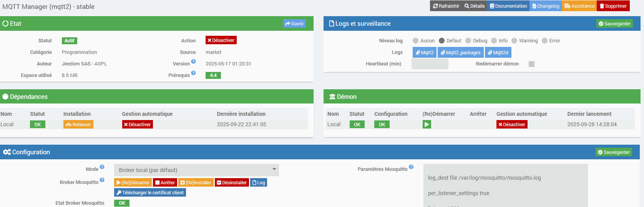Open Assistance support

click(x=579, y=6)
